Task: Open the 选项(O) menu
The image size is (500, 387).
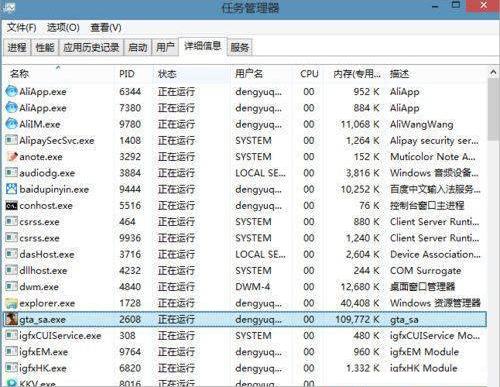Action: tap(63, 27)
